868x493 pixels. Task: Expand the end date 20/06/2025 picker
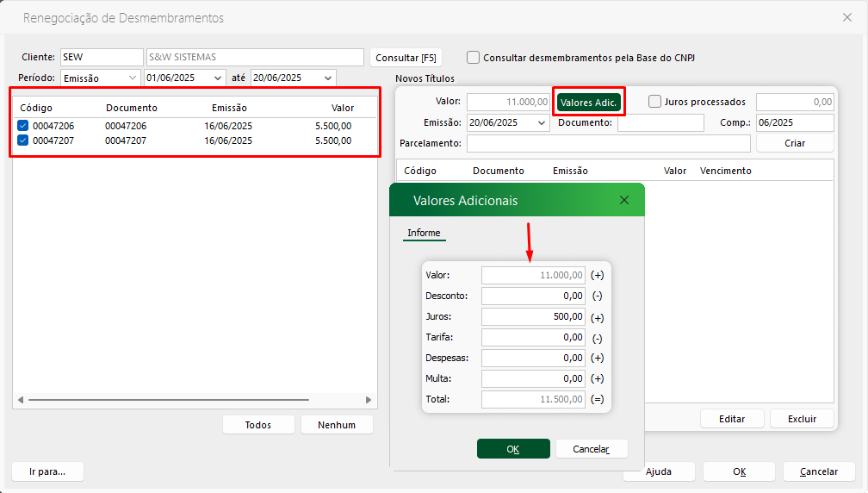coord(328,78)
